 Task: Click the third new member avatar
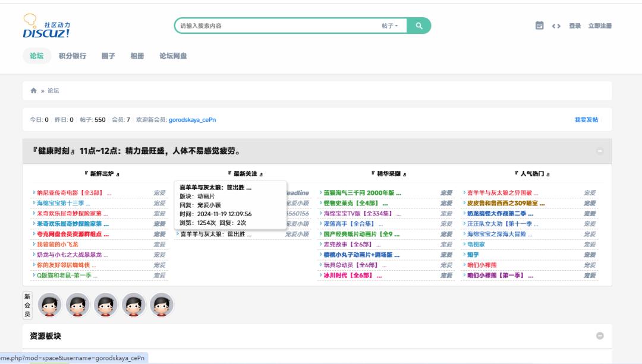[106, 305]
